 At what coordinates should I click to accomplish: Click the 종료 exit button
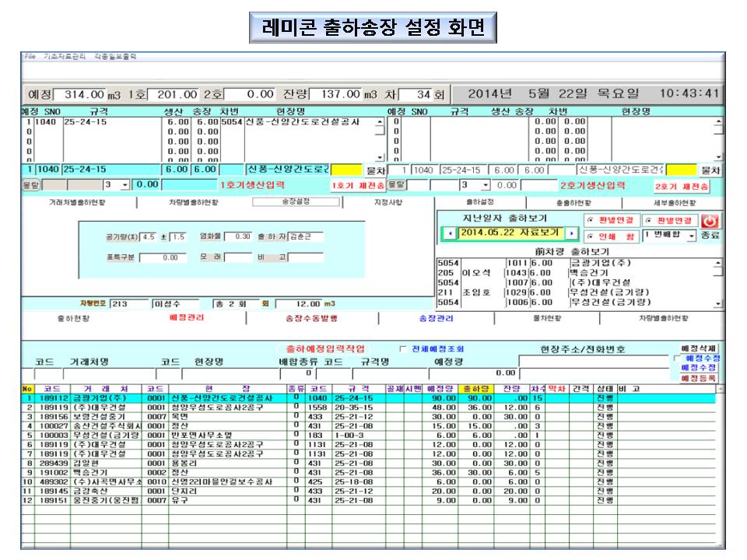pos(710,236)
